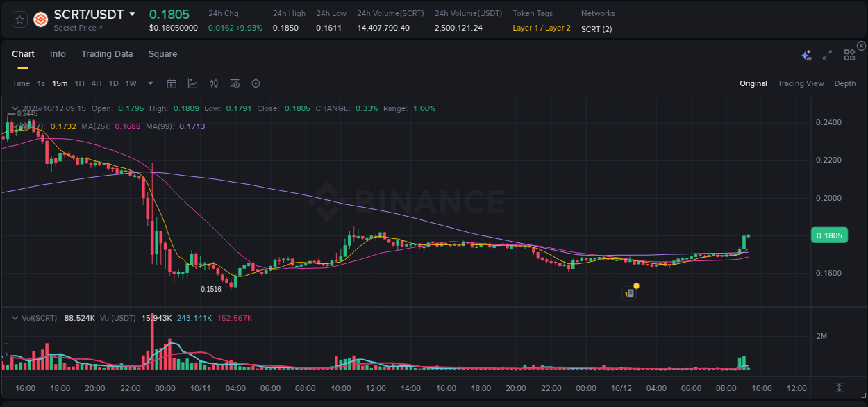The width and height of the screenshot is (868, 407).
Task: Favorite the SCRT/USDT pair via star
Action: pyautogui.click(x=19, y=20)
